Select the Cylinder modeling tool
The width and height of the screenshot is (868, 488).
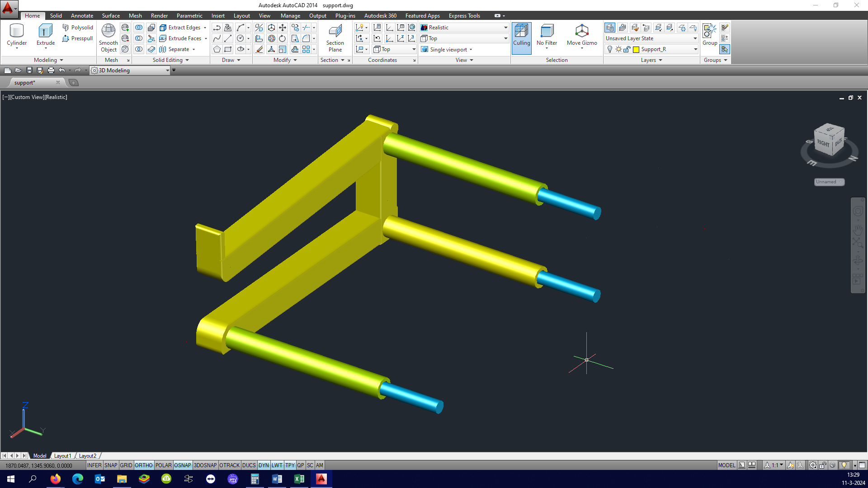[17, 35]
